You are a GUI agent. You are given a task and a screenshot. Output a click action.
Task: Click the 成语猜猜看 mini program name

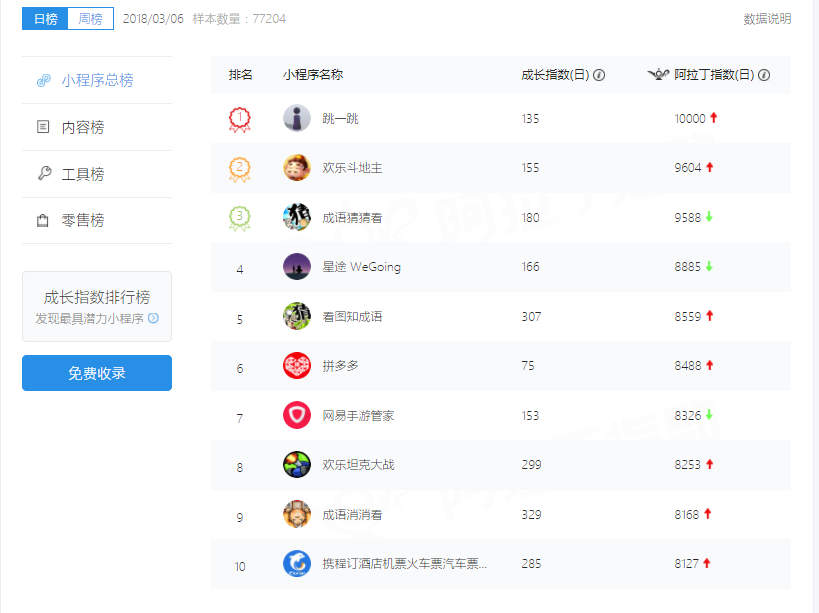[352, 218]
